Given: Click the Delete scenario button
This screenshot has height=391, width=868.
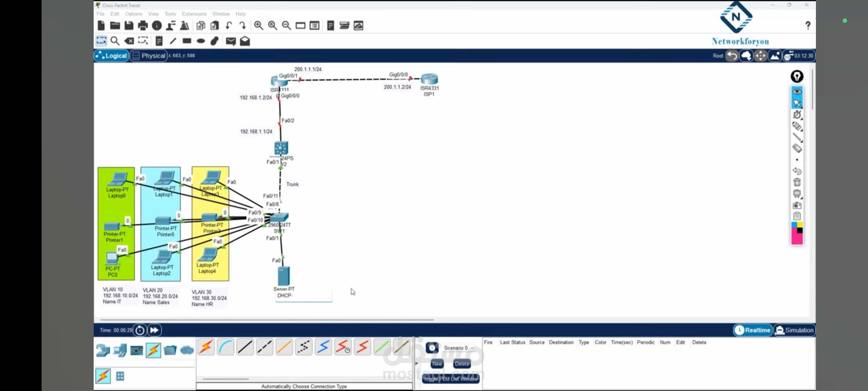Looking at the screenshot, I should click(x=462, y=364).
